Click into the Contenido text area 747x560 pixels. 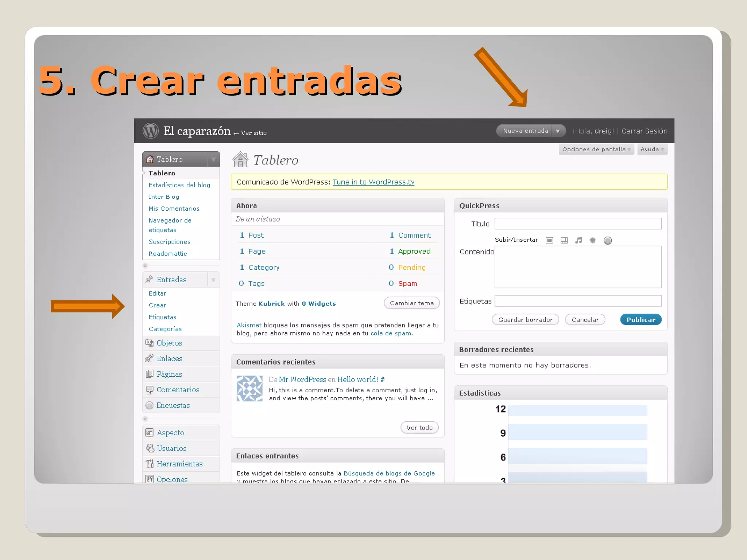click(578, 267)
